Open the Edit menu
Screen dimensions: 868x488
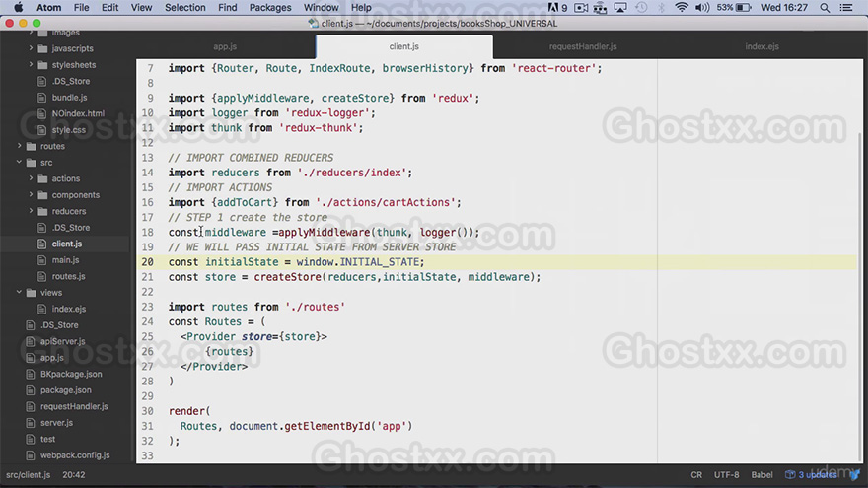point(109,7)
